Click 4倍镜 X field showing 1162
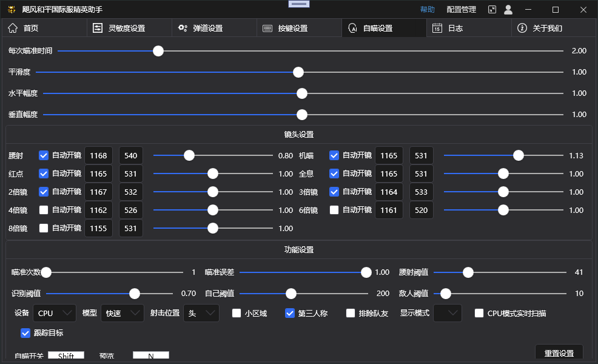This screenshot has width=598, height=364. pos(98,210)
